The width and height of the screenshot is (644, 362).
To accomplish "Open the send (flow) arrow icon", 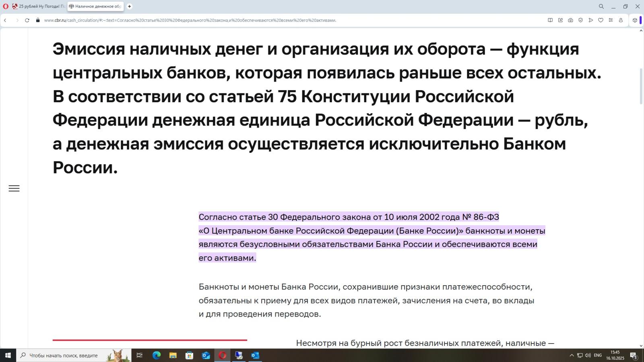I will [590, 20].
